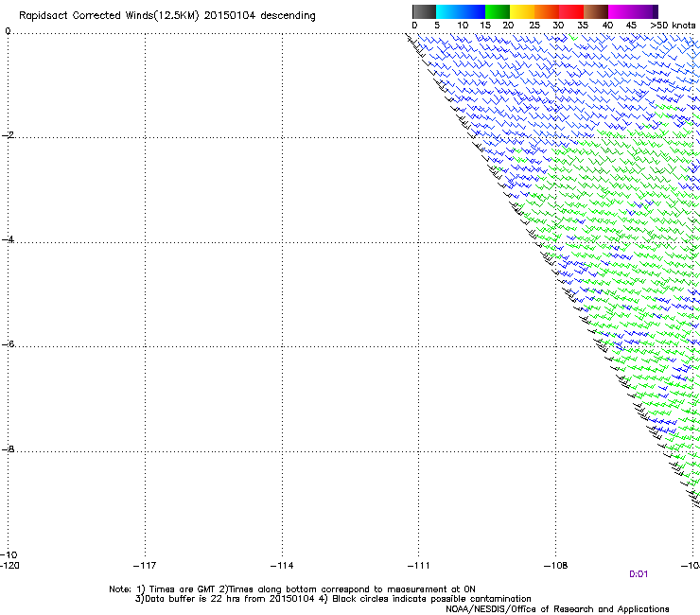Image resolution: width=700 pixels, height=615 pixels.
Task: Click longitude axis label '-120'
Action: coord(9,566)
